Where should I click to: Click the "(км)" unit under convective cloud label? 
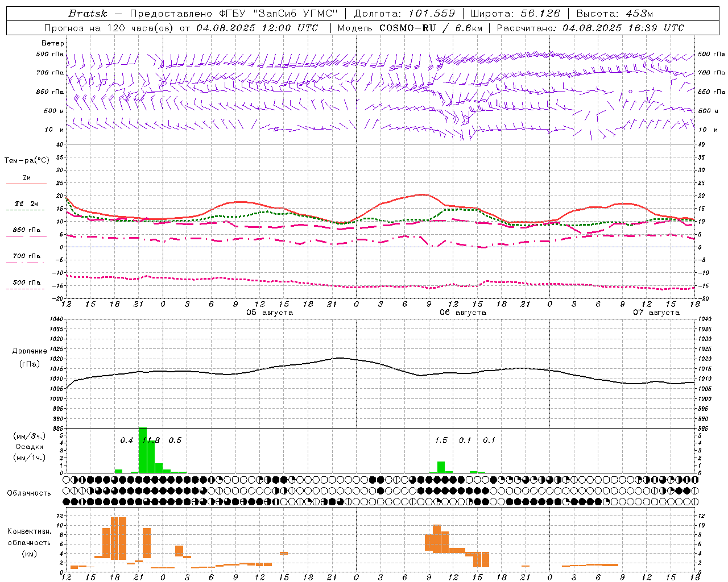point(30,554)
